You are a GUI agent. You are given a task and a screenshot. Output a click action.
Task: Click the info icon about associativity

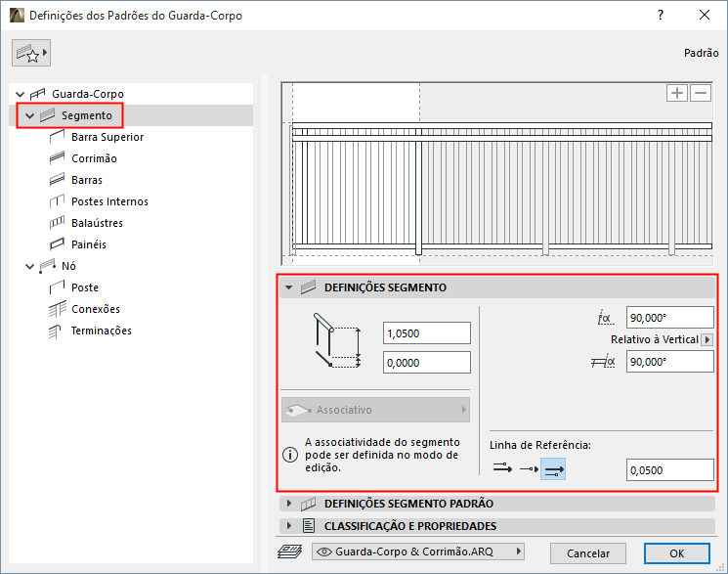click(290, 455)
